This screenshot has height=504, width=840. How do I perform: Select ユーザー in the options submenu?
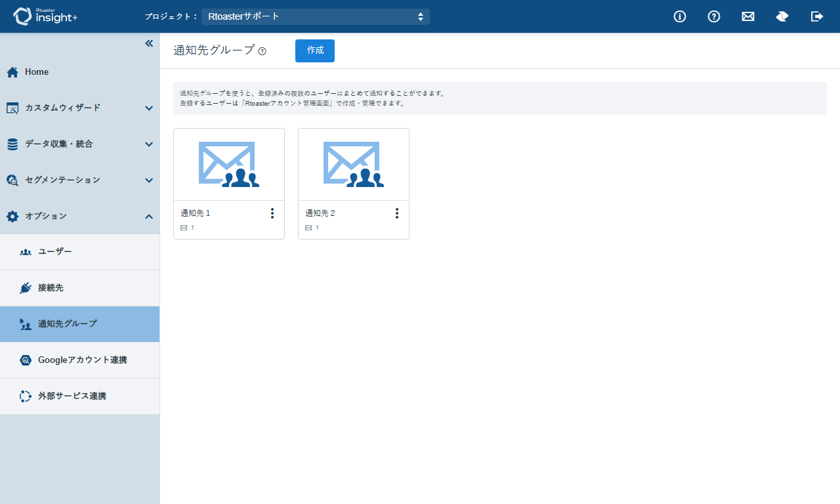pos(79,252)
